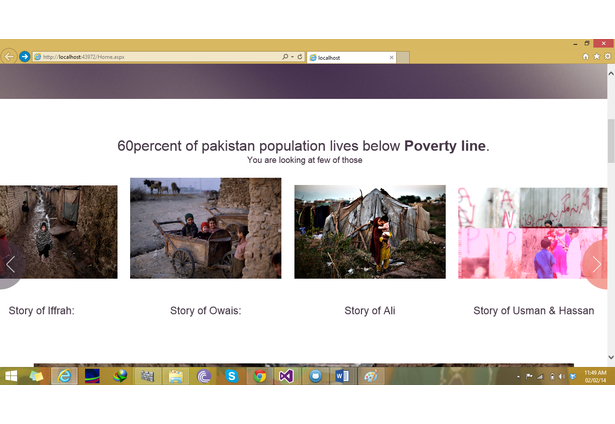Click 'Story of Ali' caption

[370, 311]
